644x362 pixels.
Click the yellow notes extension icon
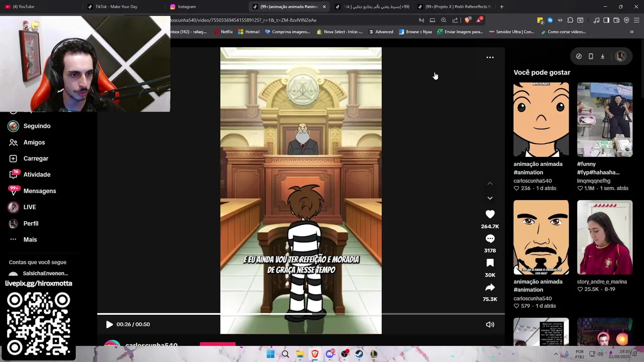[x=540, y=20]
